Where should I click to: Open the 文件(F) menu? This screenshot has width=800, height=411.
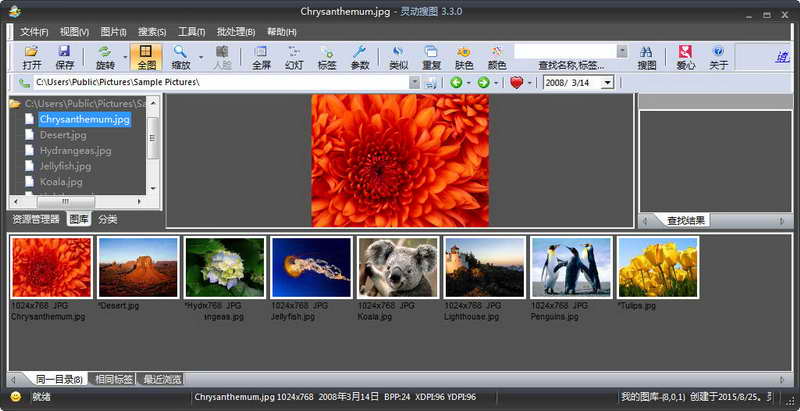tap(34, 32)
